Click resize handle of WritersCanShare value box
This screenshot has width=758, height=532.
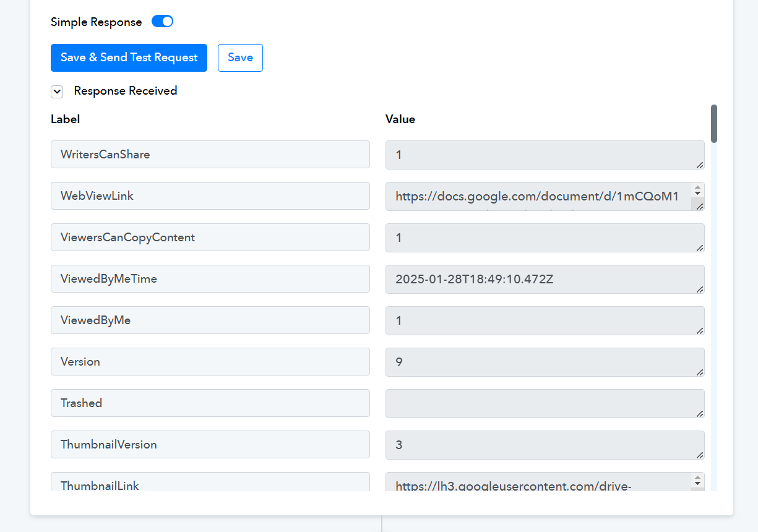click(x=699, y=165)
